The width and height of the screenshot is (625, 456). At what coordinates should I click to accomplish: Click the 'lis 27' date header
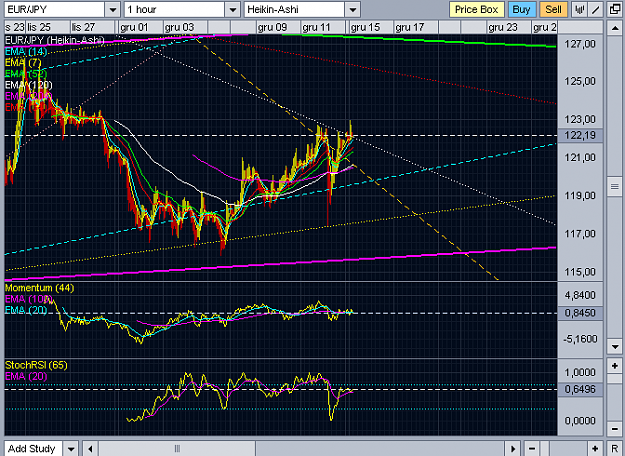click(84, 28)
